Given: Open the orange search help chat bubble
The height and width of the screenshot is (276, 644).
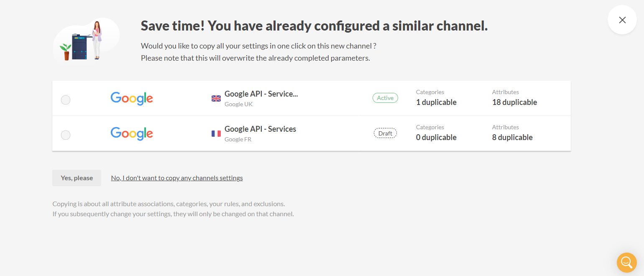Looking at the screenshot, I should click(626, 262).
